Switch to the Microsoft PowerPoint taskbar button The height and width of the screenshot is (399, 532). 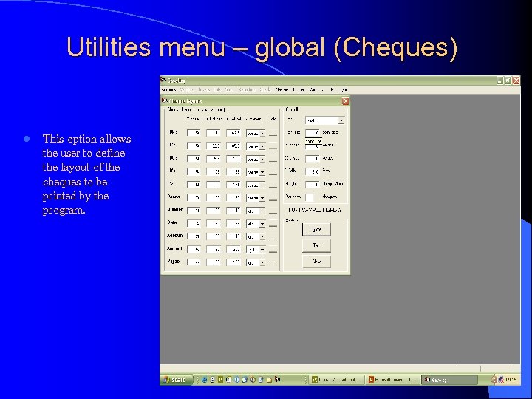tap(394, 380)
